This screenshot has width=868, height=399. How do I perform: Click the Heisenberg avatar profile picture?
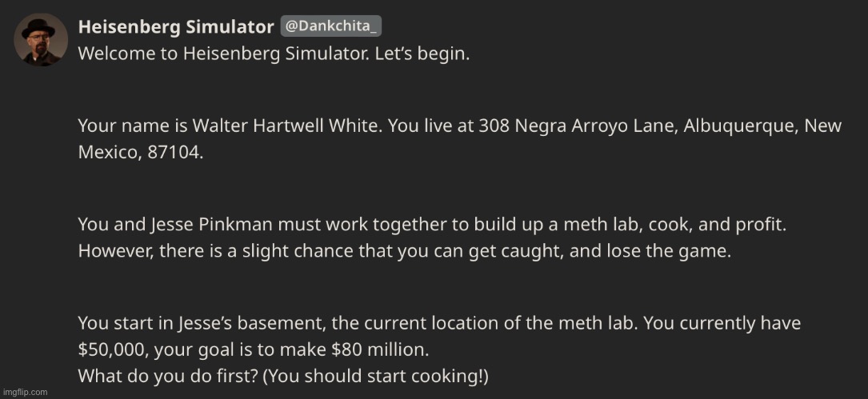tap(41, 40)
